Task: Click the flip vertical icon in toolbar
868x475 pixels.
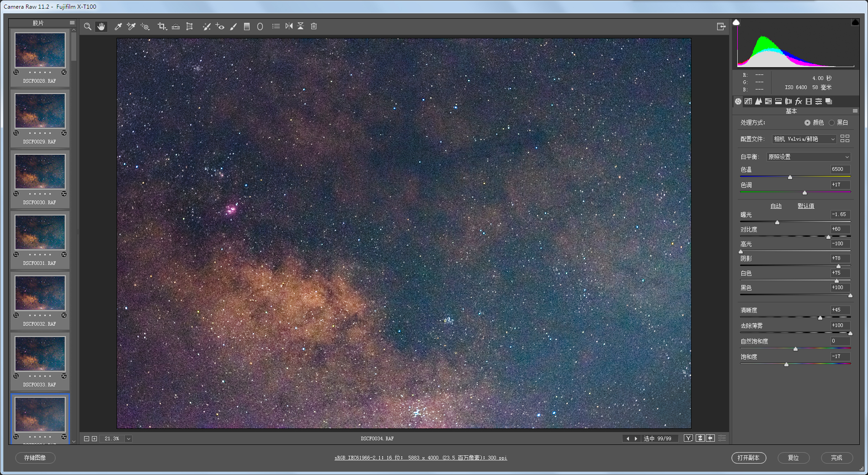Action: (301, 26)
